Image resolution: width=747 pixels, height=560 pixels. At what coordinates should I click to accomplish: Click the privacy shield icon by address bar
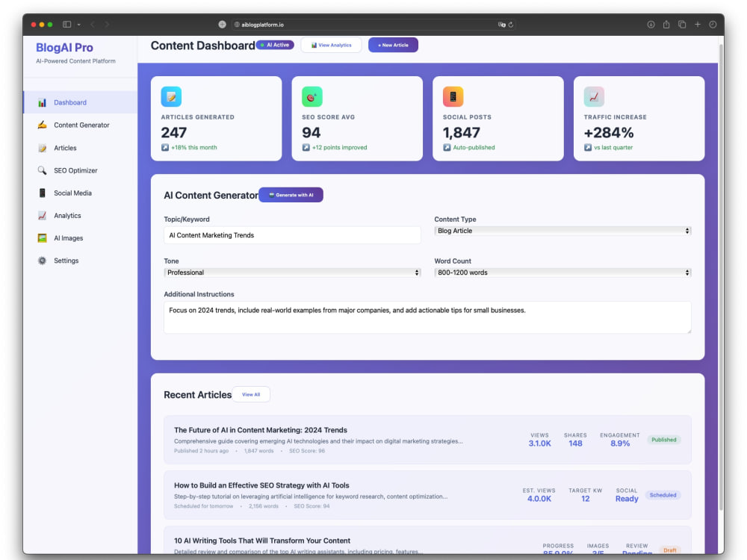[x=222, y=25]
